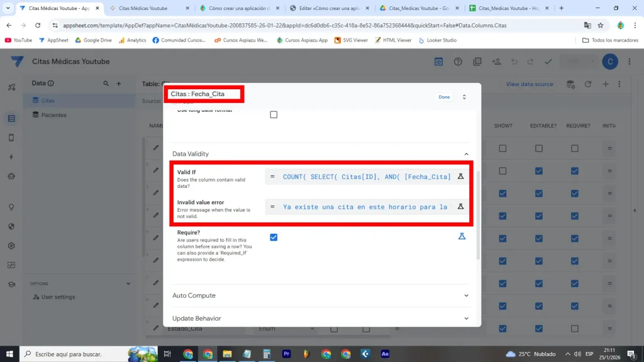Uncheck the Require? checkbox
644x362 pixels.
pos(274,237)
